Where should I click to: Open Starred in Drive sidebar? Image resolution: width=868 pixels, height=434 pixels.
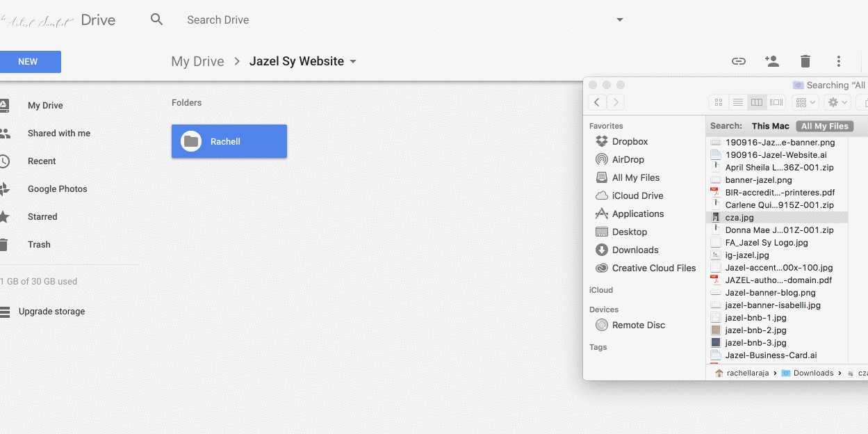(x=42, y=217)
